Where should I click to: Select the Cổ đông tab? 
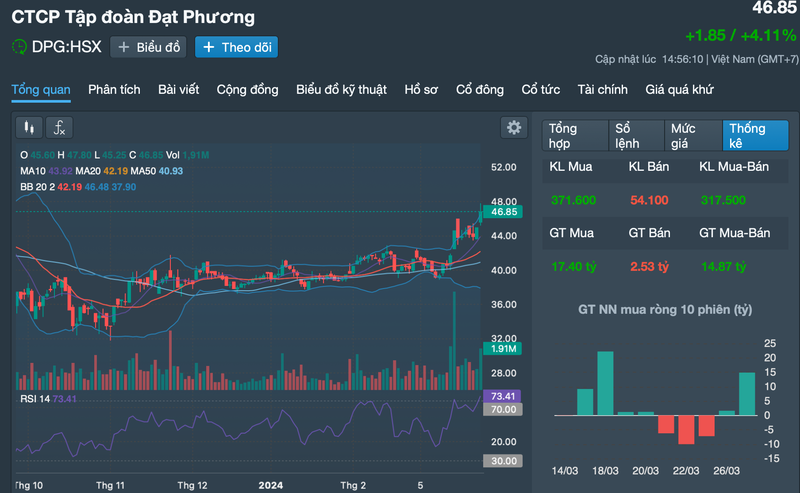coord(480,90)
